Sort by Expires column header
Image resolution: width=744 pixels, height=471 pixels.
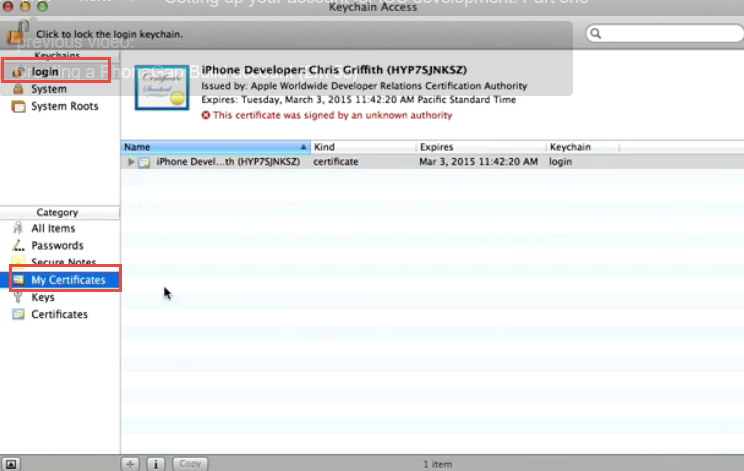(481, 147)
